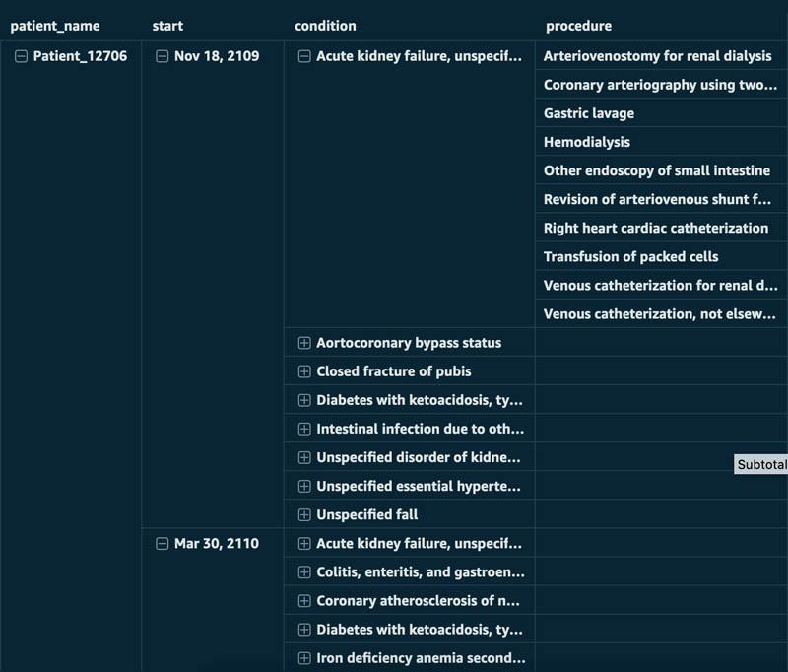This screenshot has height=672, width=788.
Task: Collapse the Nov 18, 2109 group
Action: pyautogui.click(x=162, y=56)
